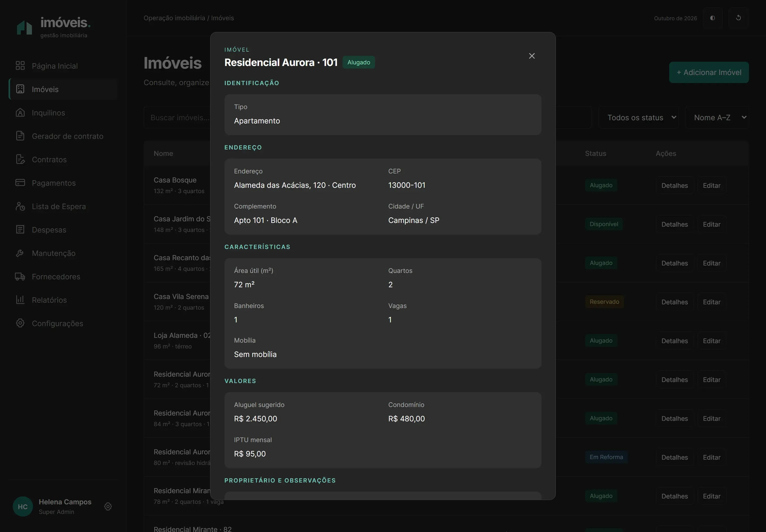The width and height of the screenshot is (766, 532).
Task: Click the Pagamentos card icon
Action: 20,183
